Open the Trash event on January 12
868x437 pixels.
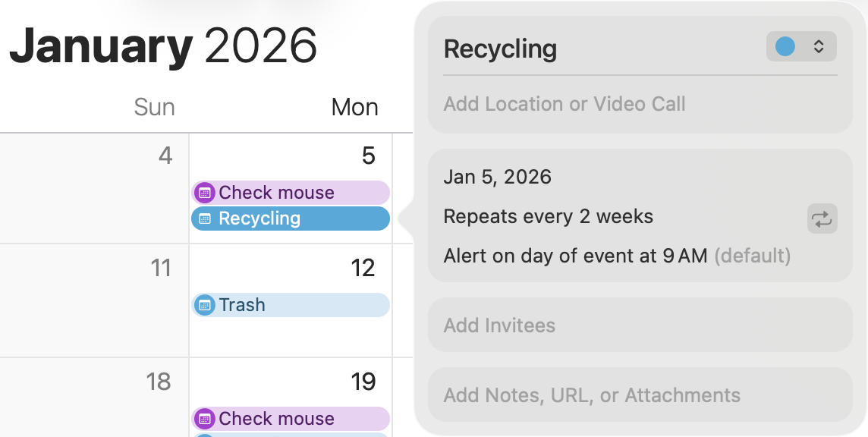[x=296, y=305]
